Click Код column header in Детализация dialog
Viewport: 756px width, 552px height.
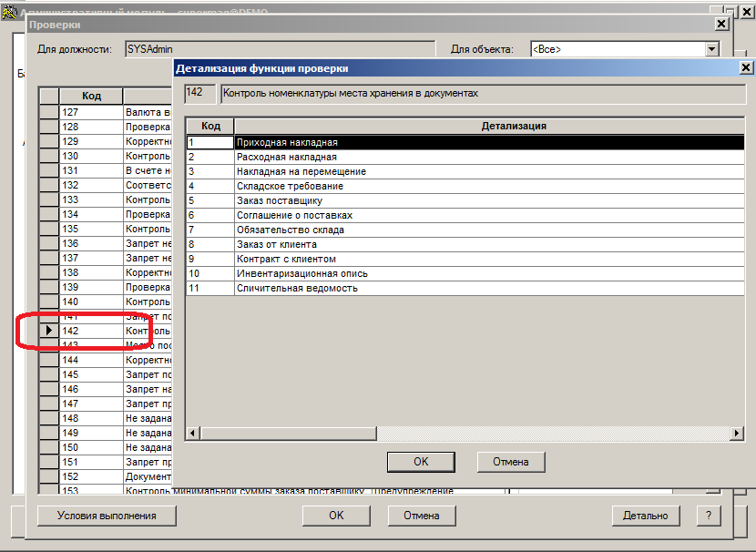210,127
